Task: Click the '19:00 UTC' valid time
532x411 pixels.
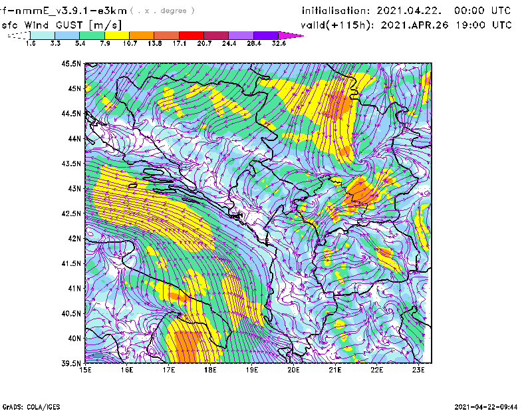Action: pos(483,25)
